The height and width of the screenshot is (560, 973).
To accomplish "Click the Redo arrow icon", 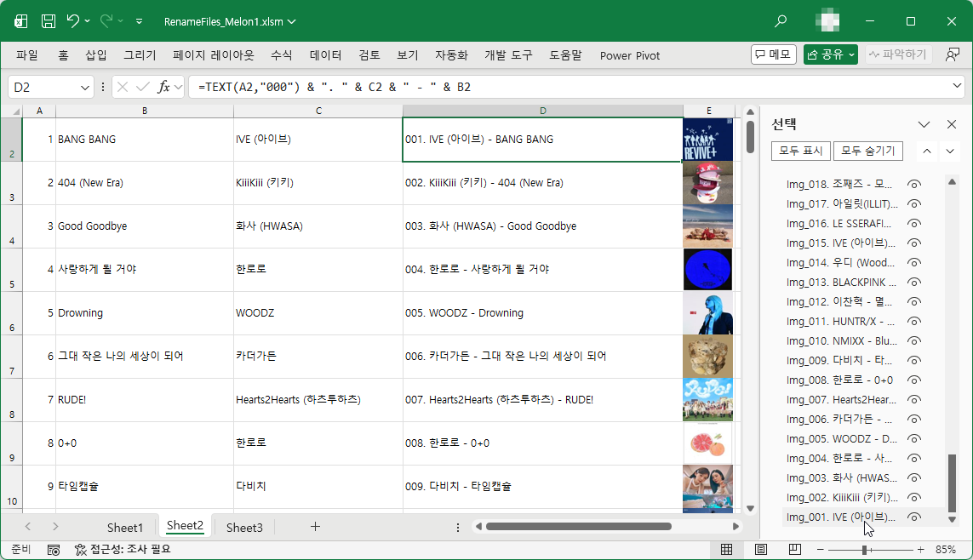I will click(106, 21).
